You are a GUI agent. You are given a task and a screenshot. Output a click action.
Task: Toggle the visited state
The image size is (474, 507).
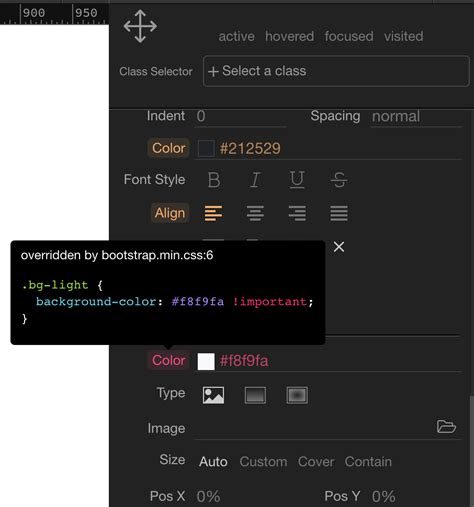(403, 36)
